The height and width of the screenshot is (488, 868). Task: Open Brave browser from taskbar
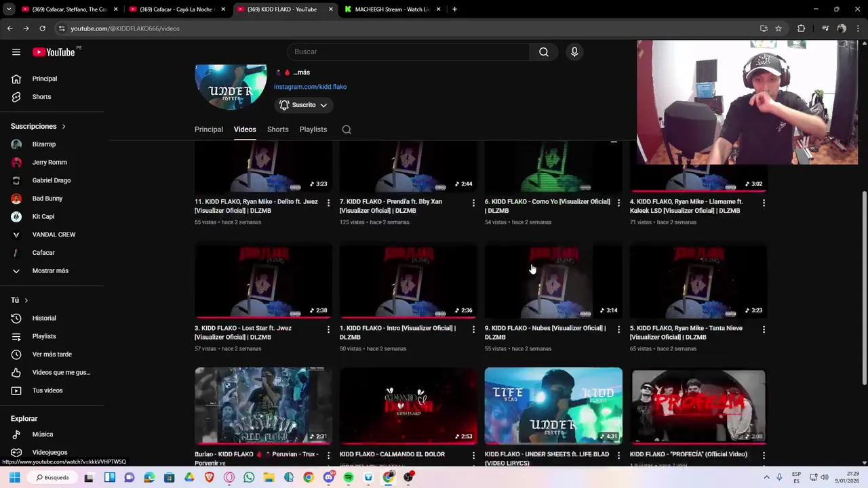tap(209, 477)
